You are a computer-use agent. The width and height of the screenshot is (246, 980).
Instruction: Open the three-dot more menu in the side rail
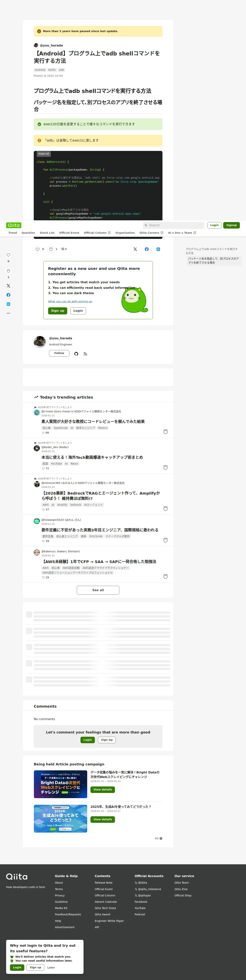tap(8, 313)
